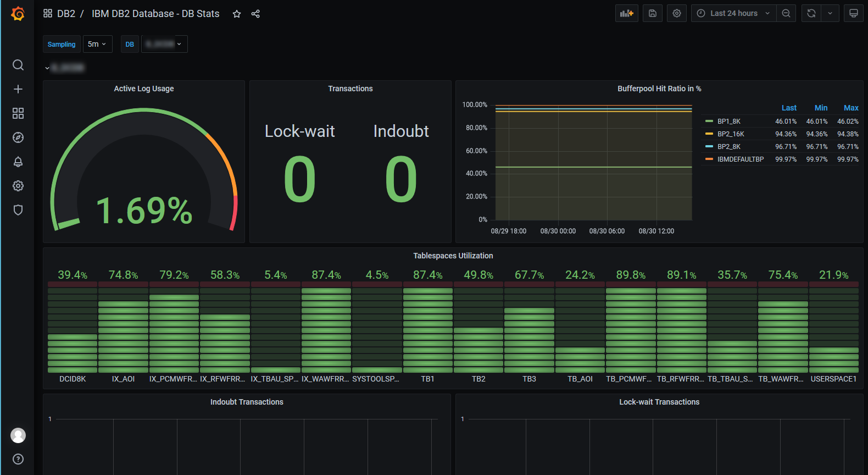This screenshot has width=868, height=475.
Task: Open the user profile avatar
Action: coord(18,435)
